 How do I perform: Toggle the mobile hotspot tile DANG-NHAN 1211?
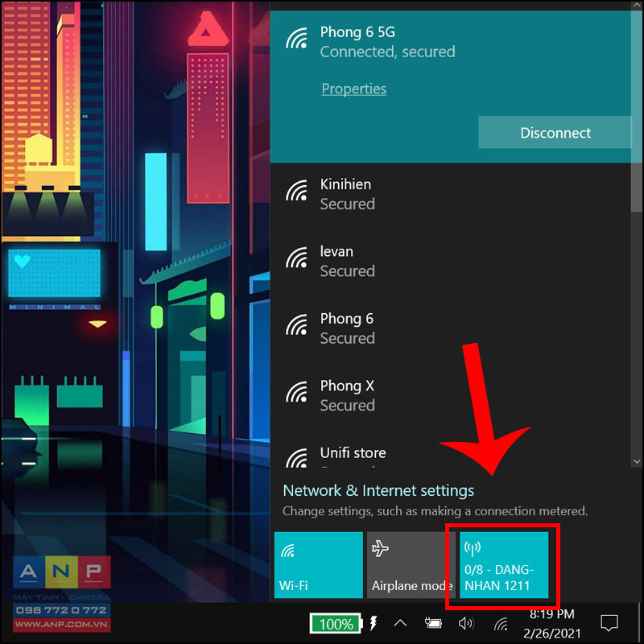(504, 565)
